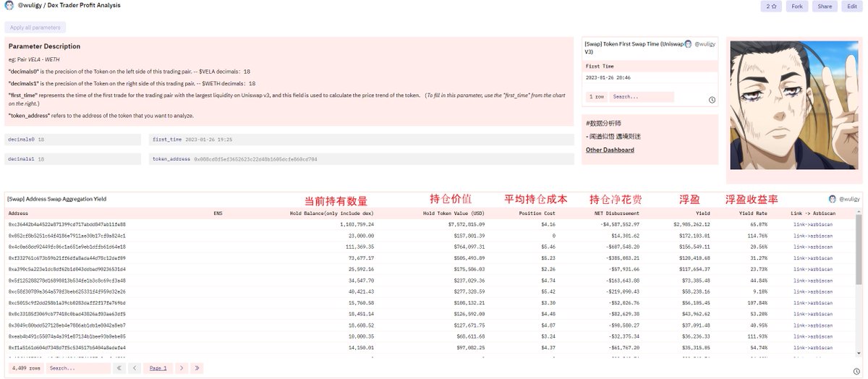Open the Share button
The width and height of the screenshot is (868, 379).
824,7
